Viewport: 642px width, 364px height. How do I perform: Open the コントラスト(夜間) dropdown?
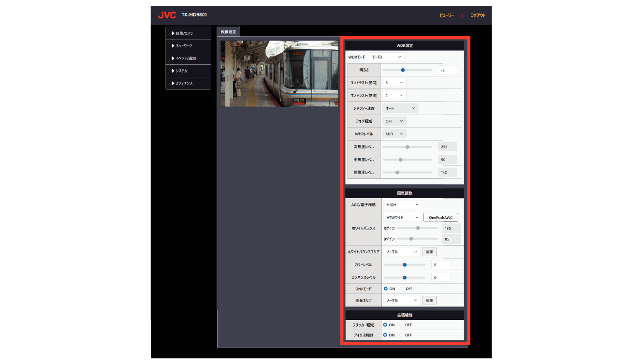point(394,96)
